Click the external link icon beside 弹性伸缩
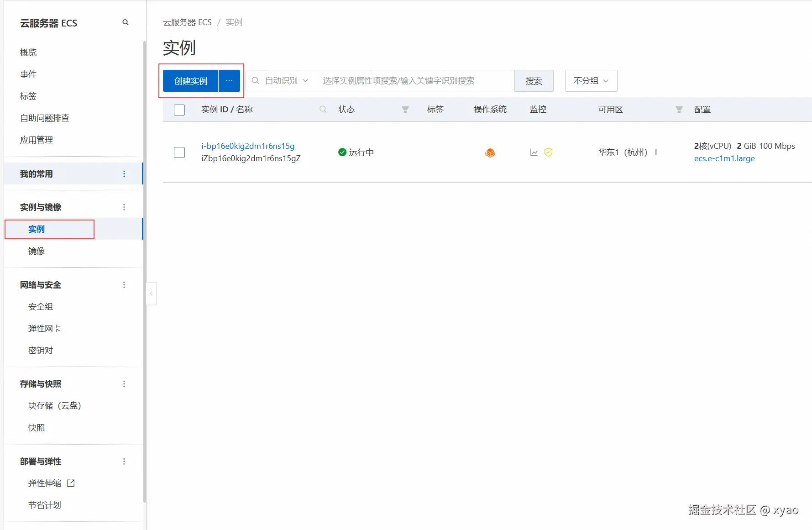Viewport: 812px width, 530px height. pyautogui.click(x=71, y=483)
